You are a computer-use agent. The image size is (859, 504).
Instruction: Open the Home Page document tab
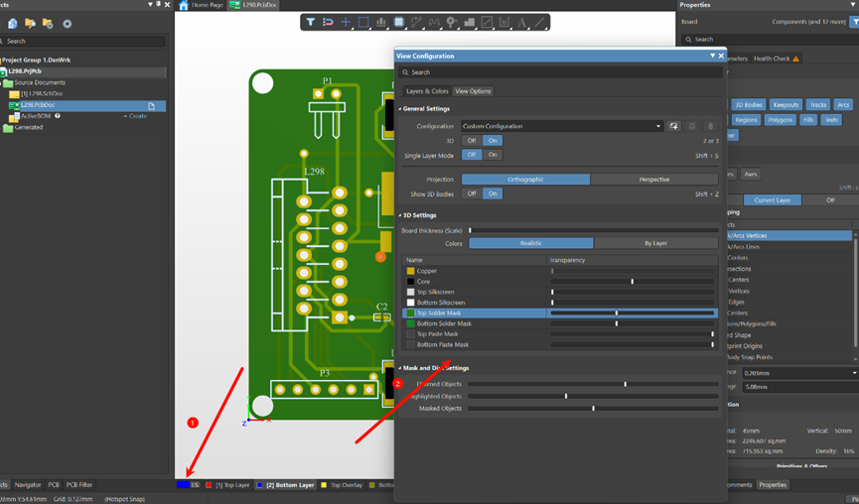pos(202,5)
